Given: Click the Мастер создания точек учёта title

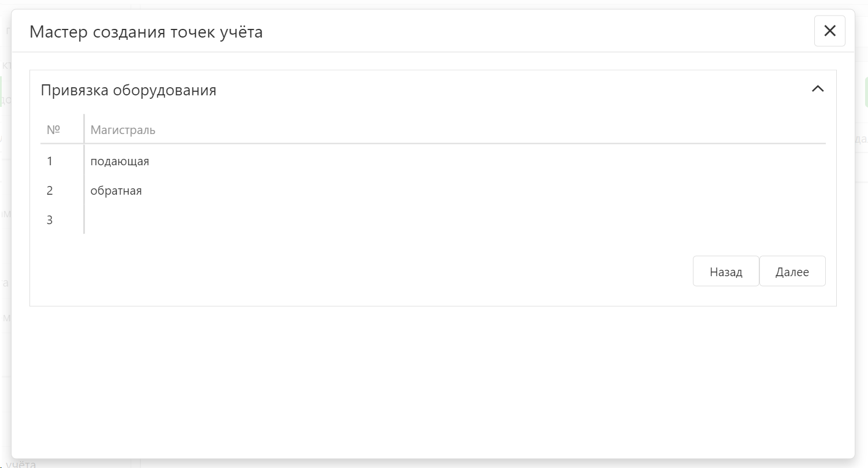Looking at the screenshot, I should coord(146,32).
